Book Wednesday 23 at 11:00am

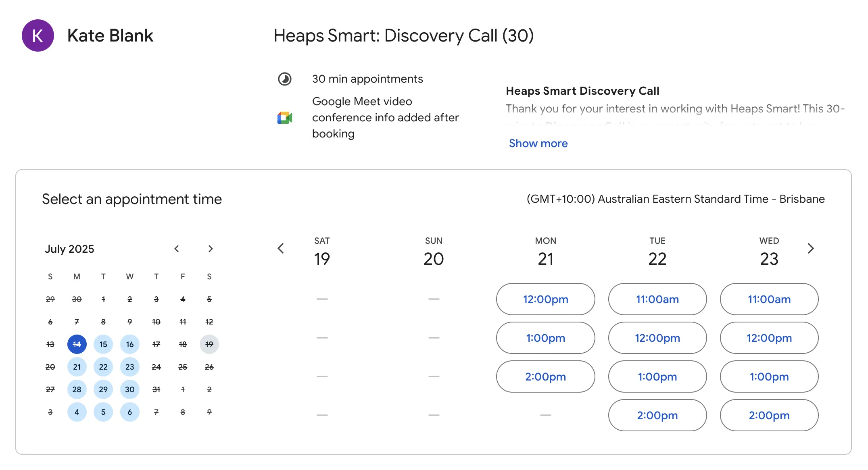[x=769, y=299]
